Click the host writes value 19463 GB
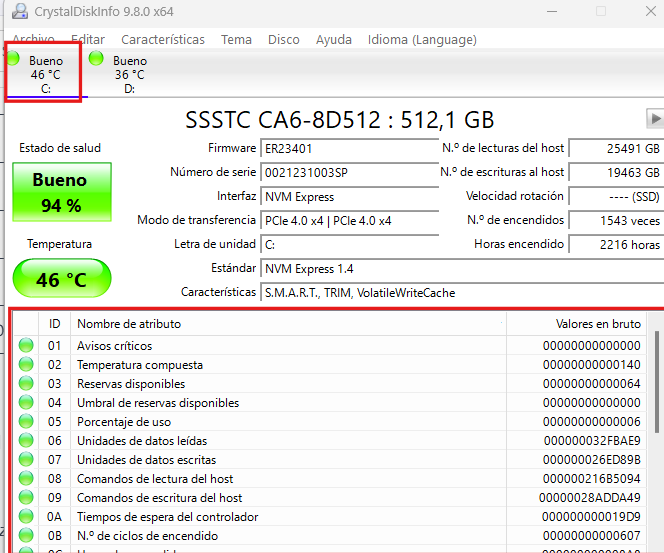664x553 pixels. 616,173
